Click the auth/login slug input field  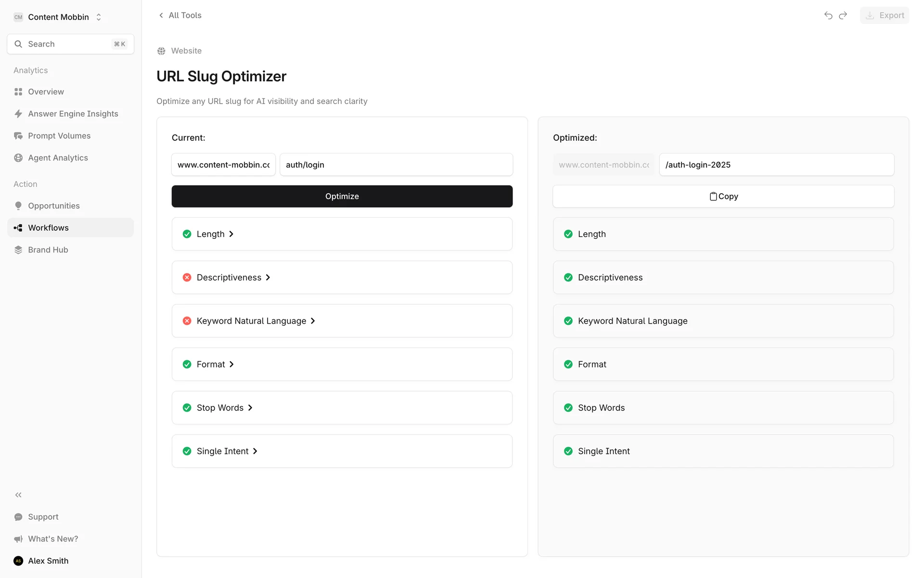(396, 165)
